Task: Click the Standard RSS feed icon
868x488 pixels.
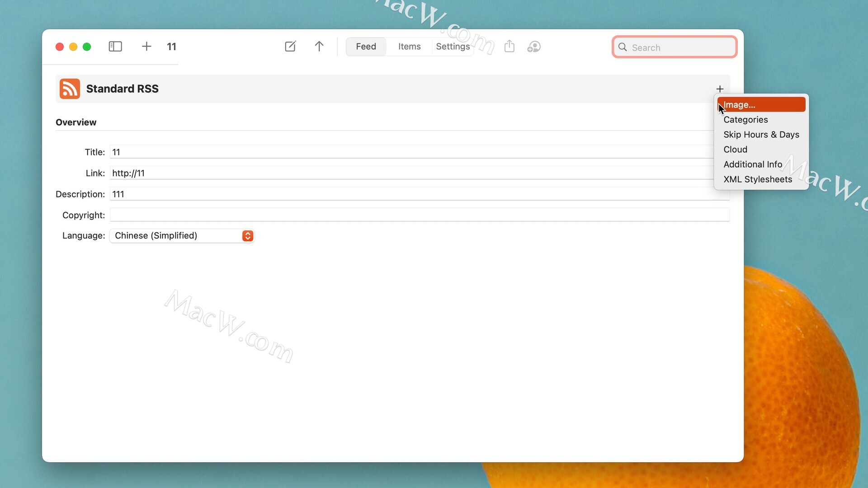Action: tap(70, 89)
